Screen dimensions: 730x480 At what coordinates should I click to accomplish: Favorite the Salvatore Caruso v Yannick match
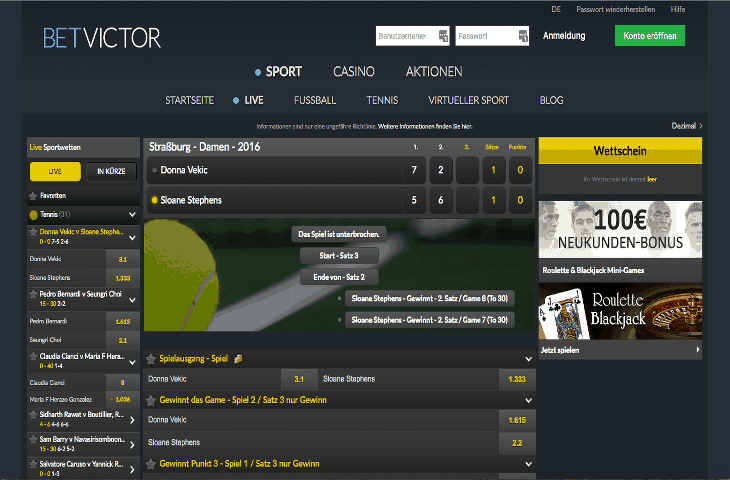33,464
